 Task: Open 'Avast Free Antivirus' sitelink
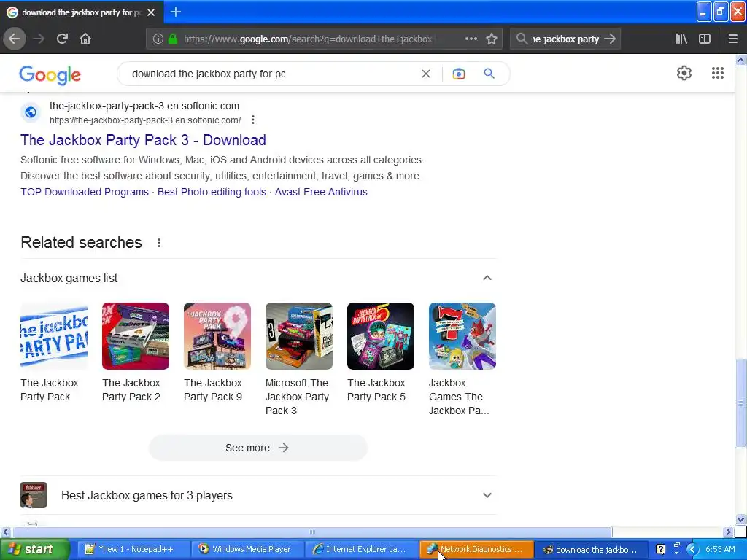[x=321, y=192]
